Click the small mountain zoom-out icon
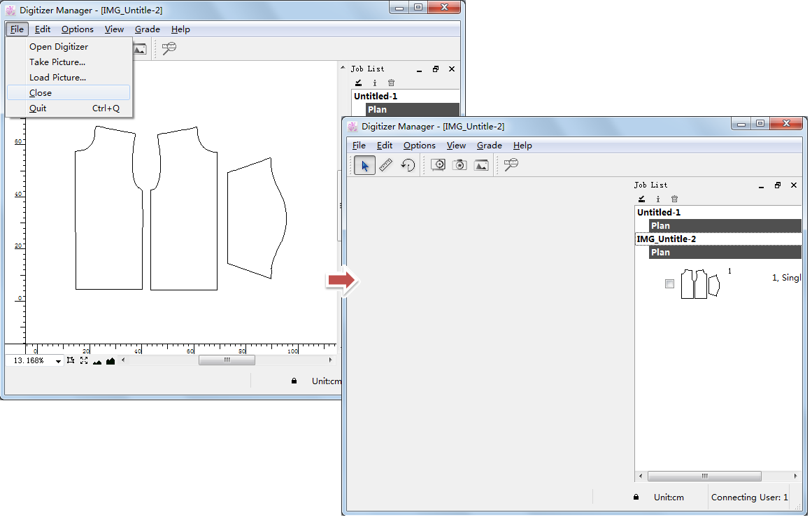812x522 pixels. 97,361
